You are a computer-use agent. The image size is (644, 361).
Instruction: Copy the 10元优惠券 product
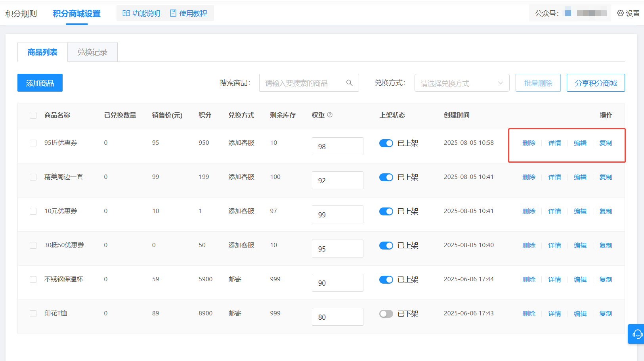pyautogui.click(x=606, y=211)
